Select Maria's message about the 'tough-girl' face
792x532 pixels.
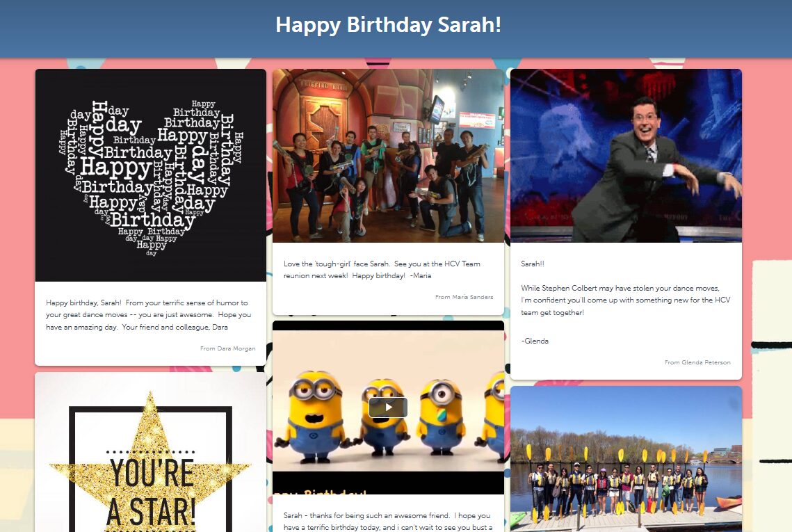(381, 269)
